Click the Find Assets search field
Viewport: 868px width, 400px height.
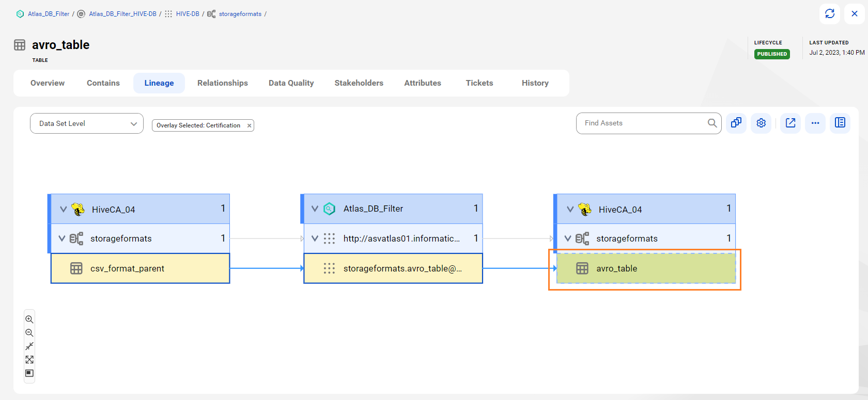(648, 123)
